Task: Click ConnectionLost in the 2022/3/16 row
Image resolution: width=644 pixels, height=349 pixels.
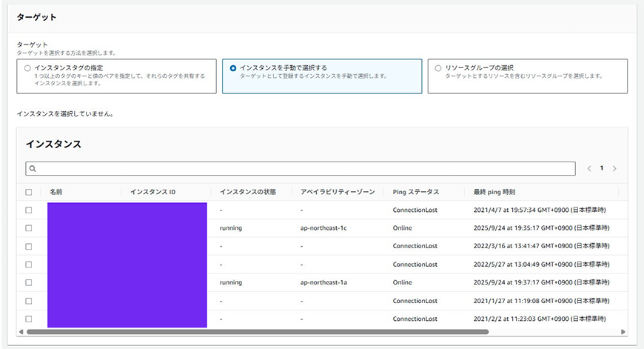Action: click(415, 246)
